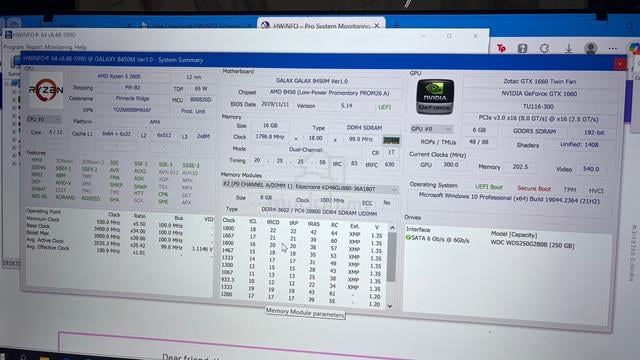Click the AMD Ryzen 5 2600 name field
This screenshot has height=360, width=640.
(x=119, y=76)
